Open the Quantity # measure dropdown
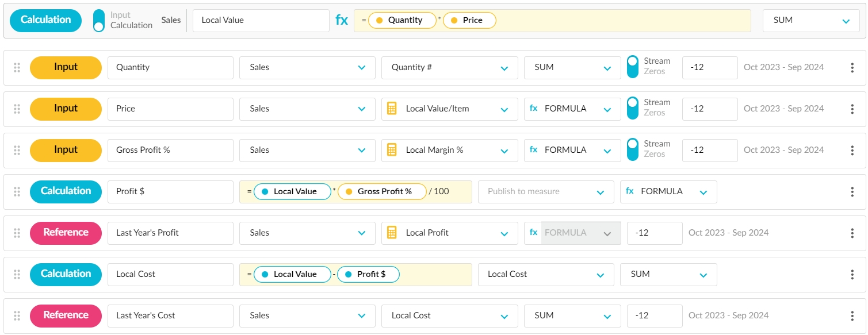 [x=449, y=67]
